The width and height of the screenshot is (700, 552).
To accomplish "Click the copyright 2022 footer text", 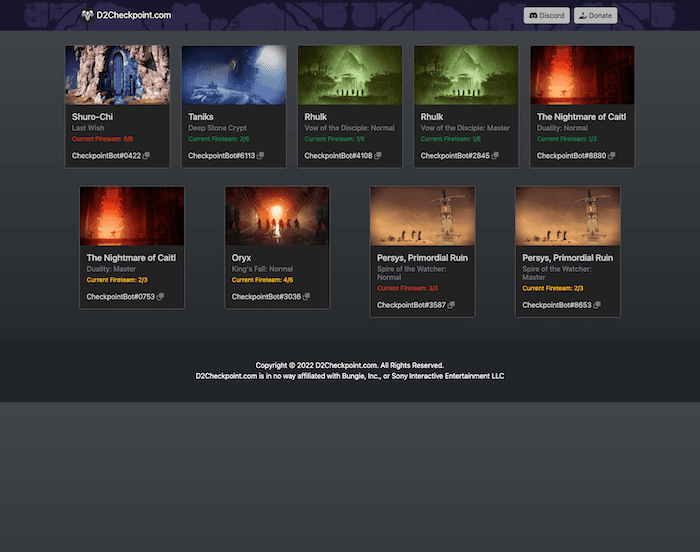I will pyautogui.click(x=350, y=365).
